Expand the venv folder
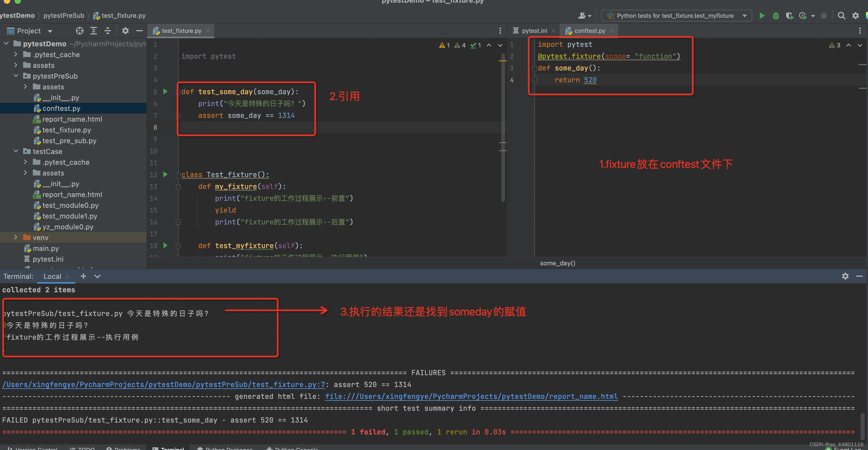The height and width of the screenshot is (450, 868). tap(16, 237)
